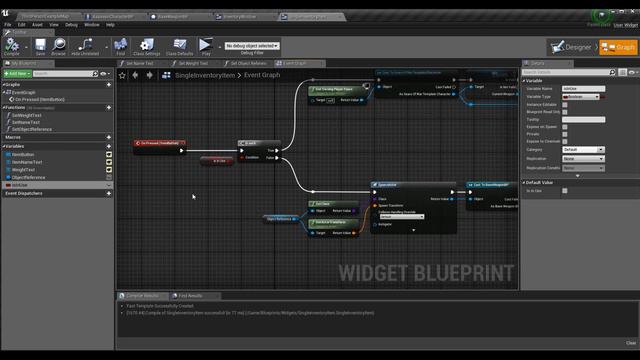Toggle visibility eye for ItemButton variable
Screen dimensions: 640x360
(x=109, y=155)
